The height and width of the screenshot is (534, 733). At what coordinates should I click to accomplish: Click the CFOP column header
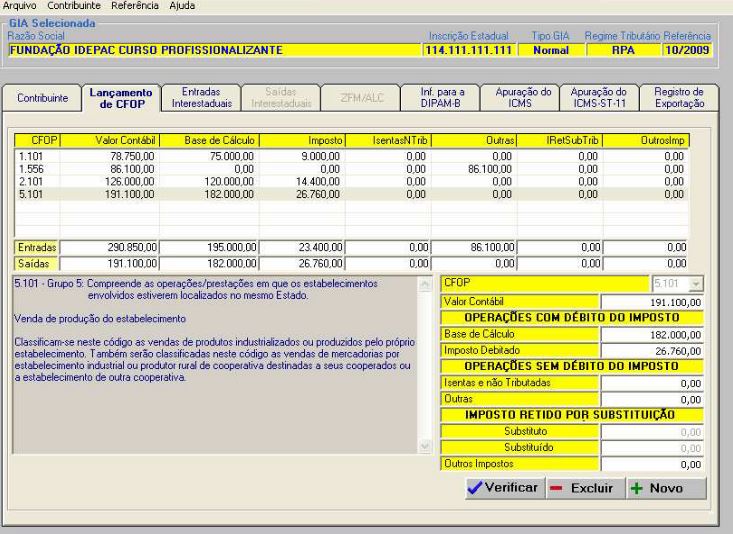pos(38,140)
